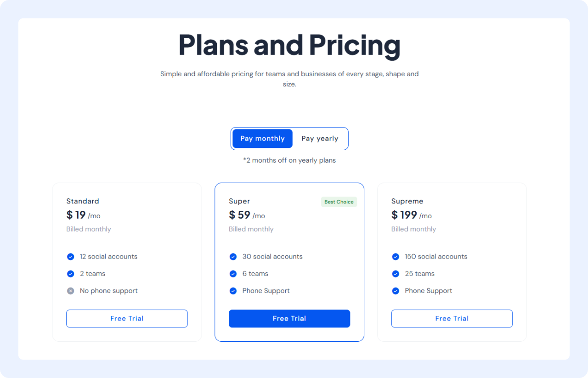Click the Supreme plan title
The width and height of the screenshot is (588, 378).
(x=407, y=201)
